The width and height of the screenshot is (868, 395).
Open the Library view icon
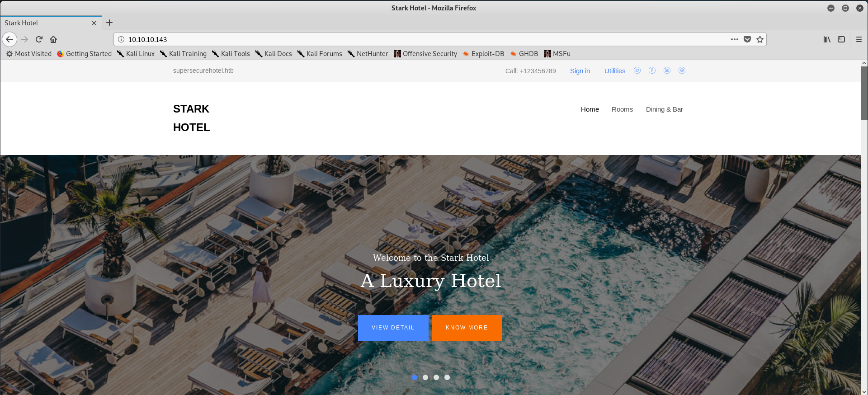[x=827, y=39]
